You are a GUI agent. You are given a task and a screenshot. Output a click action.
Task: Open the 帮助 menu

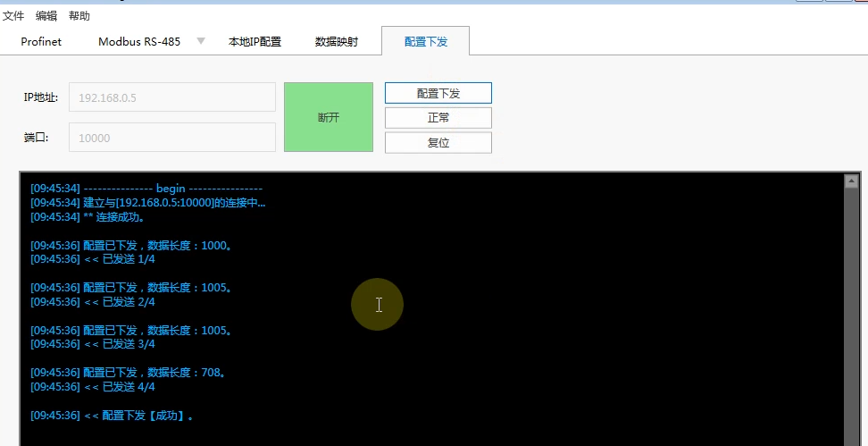(x=79, y=16)
